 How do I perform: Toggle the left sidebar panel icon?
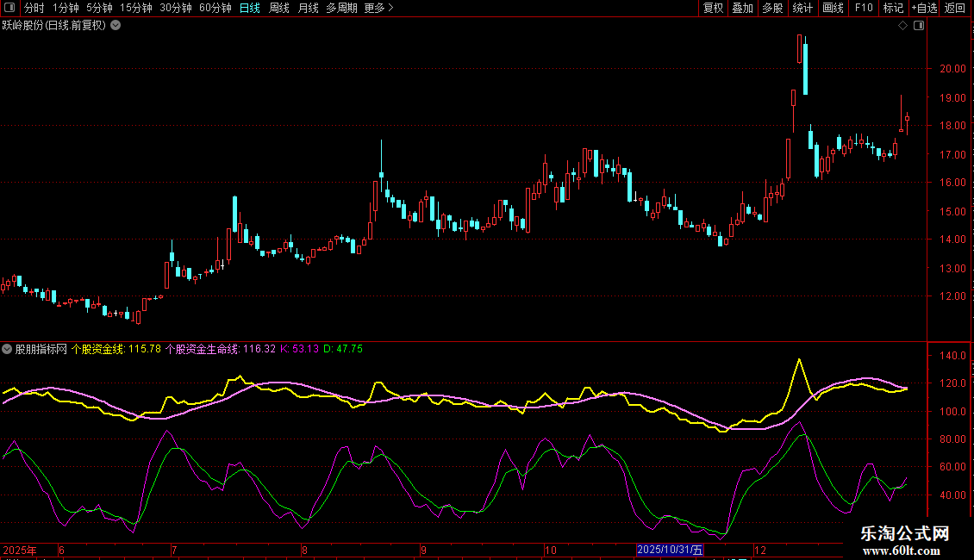click(x=9, y=8)
